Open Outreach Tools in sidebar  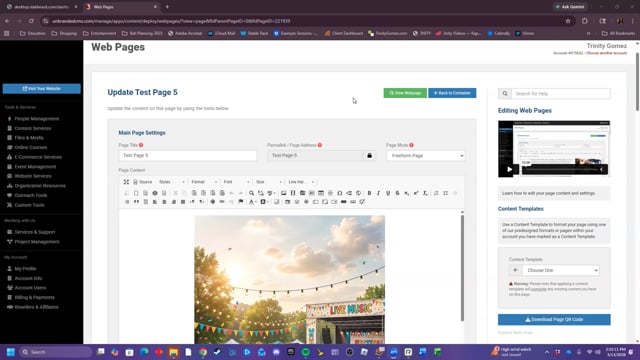tap(31, 196)
